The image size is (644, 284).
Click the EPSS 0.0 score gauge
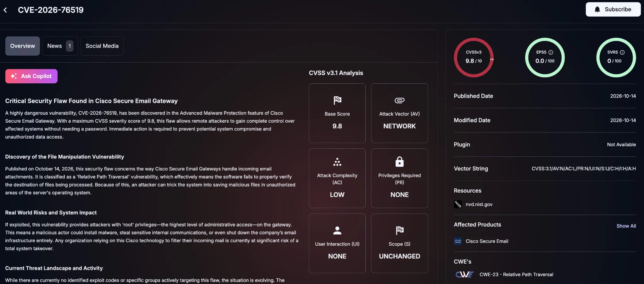click(x=545, y=58)
